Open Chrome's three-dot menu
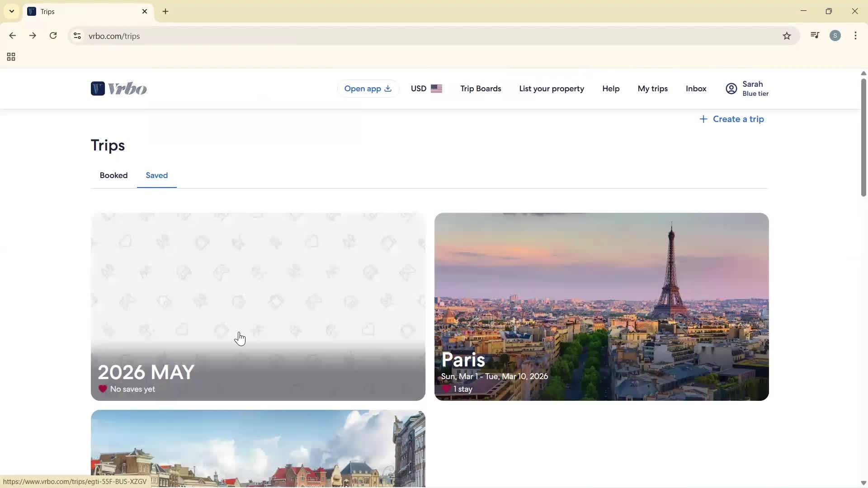Viewport: 868px width, 488px height. [855, 36]
